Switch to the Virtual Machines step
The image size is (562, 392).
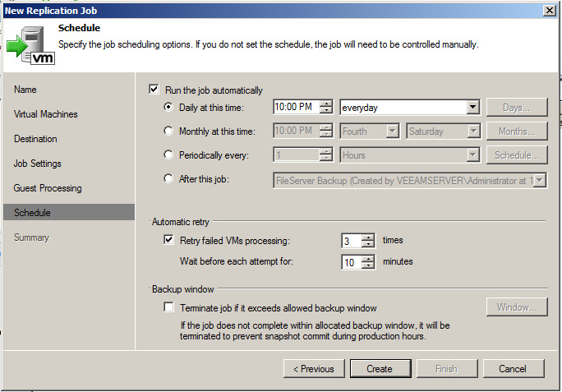[45, 114]
